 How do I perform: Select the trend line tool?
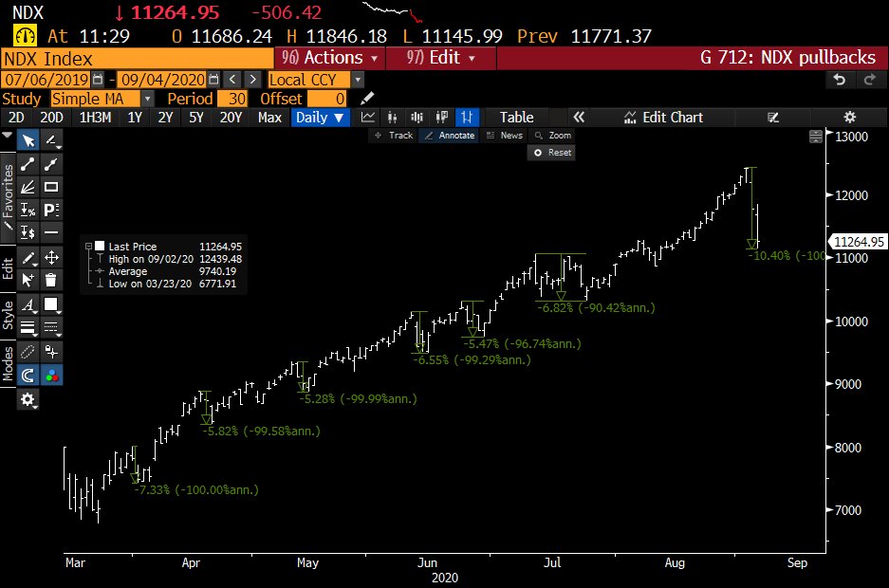(28, 164)
